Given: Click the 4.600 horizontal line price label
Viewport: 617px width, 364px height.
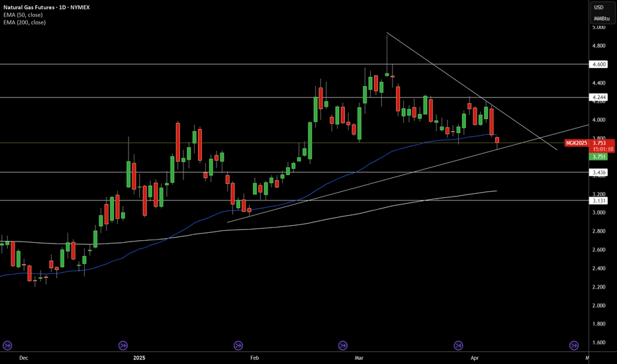Looking at the screenshot, I should click(598, 64).
